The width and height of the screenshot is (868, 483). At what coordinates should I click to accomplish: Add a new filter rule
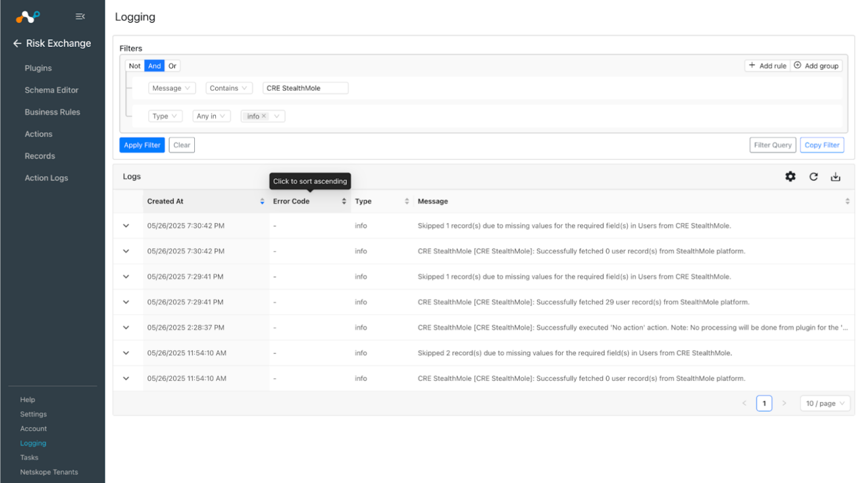click(x=767, y=66)
